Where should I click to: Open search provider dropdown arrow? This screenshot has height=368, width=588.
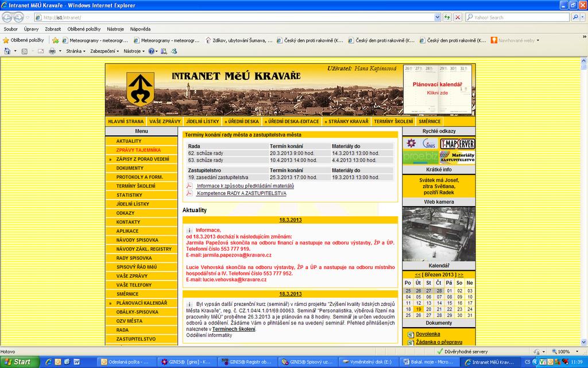tap(583, 17)
